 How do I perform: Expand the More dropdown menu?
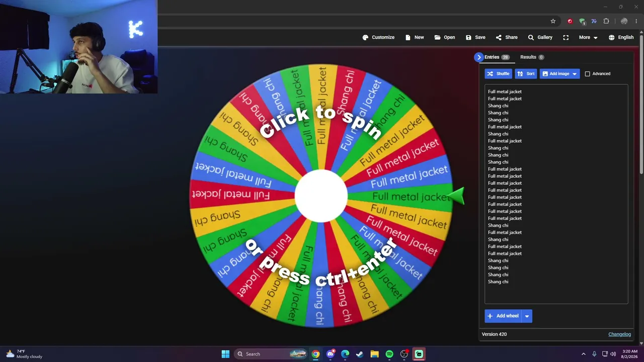click(588, 37)
